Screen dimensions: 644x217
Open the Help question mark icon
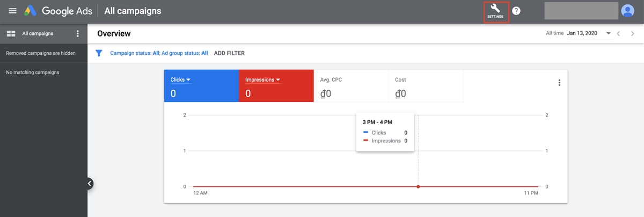tap(516, 11)
